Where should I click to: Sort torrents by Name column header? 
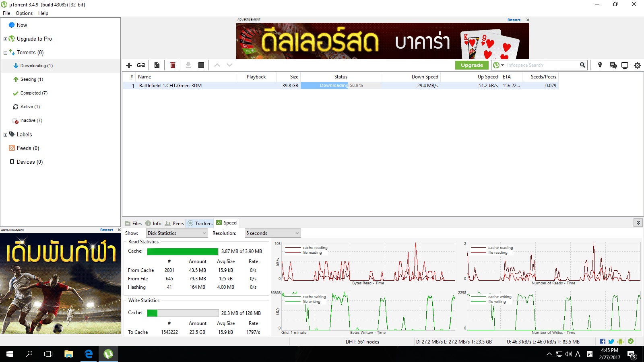coord(186,77)
